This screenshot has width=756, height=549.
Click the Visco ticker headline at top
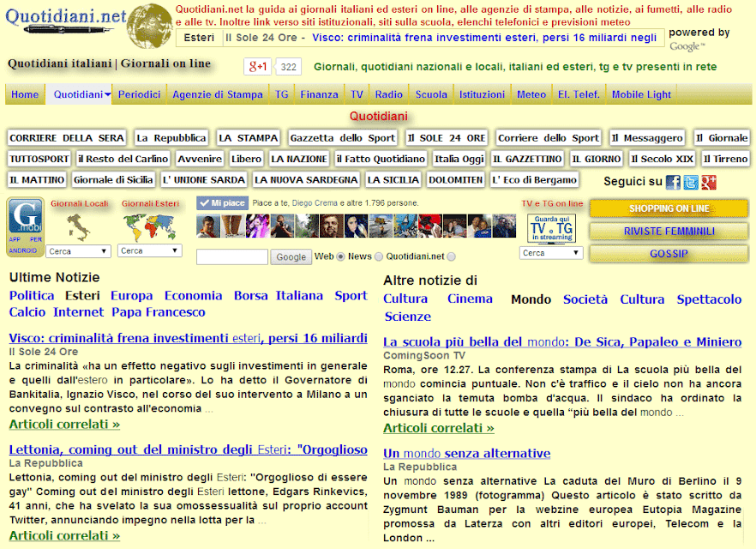pos(484,38)
